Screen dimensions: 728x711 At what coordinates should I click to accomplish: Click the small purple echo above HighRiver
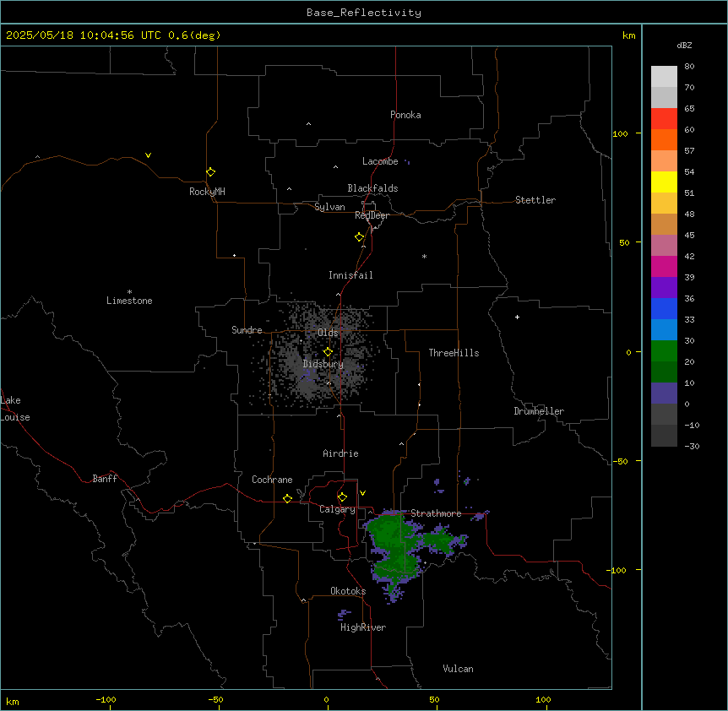tap(343, 615)
